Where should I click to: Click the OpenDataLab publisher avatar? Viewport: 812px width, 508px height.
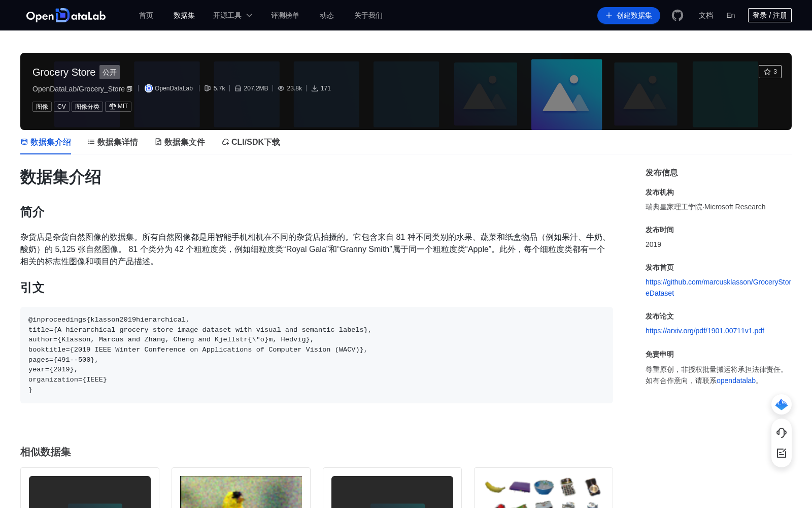pos(149,88)
